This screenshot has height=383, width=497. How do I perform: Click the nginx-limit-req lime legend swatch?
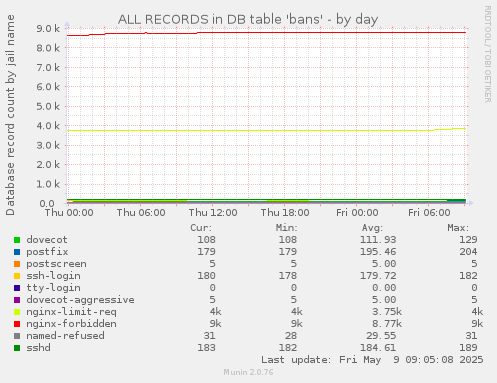17,312
